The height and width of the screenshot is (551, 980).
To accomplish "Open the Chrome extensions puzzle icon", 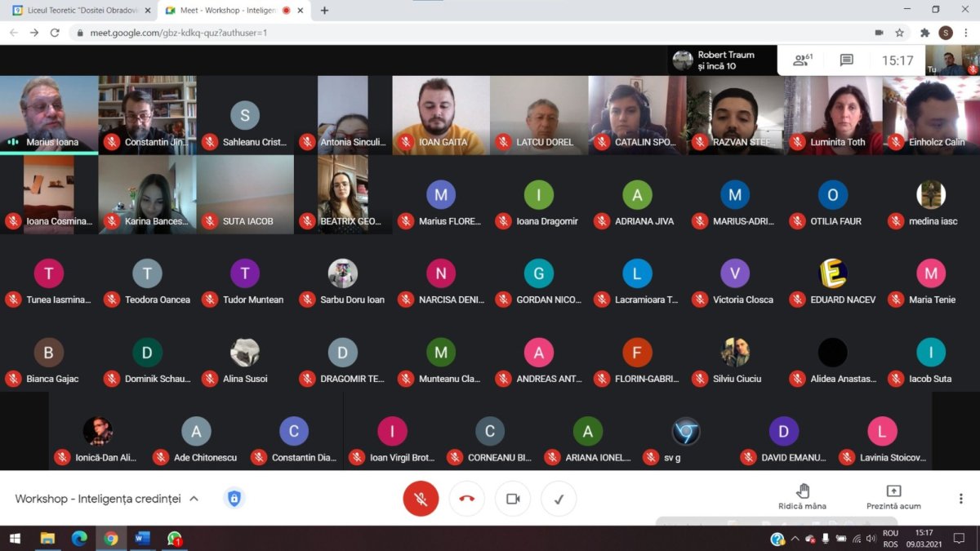I will tap(924, 33).
